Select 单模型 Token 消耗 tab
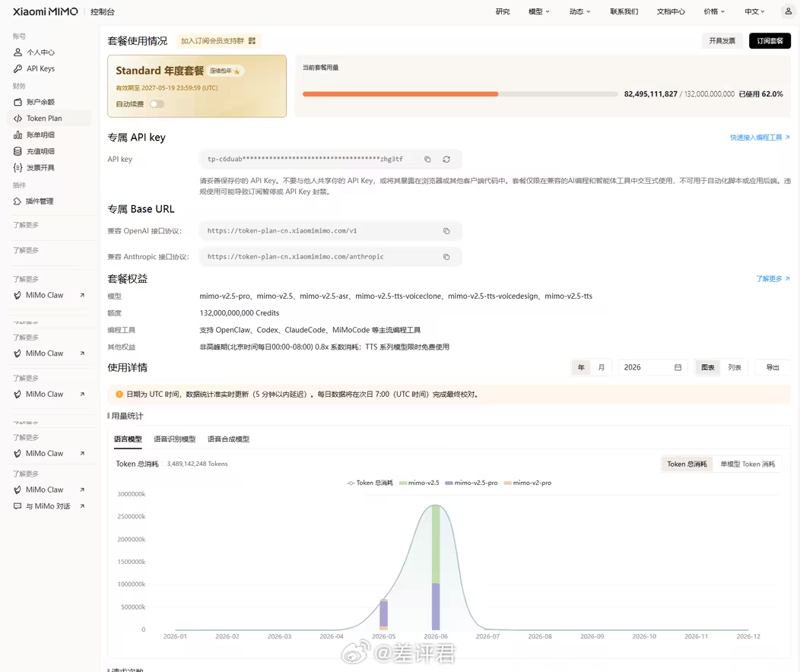Viewport: 800px width, 672px height. coord(748,464)
